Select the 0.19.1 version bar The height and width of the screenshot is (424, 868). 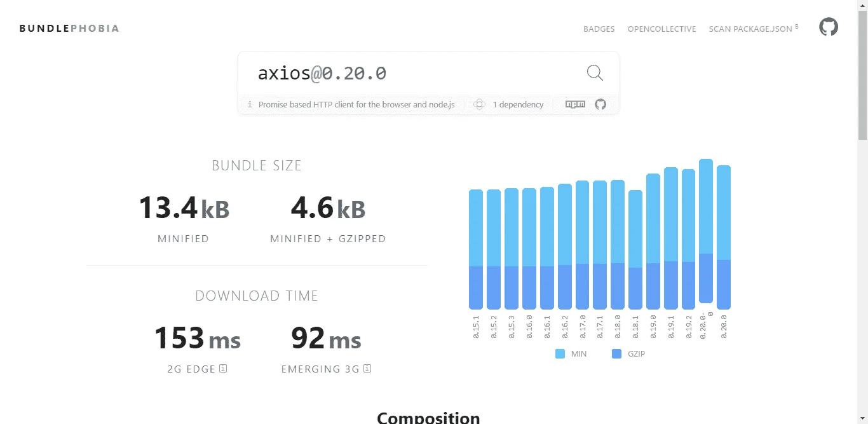[671, 238]
